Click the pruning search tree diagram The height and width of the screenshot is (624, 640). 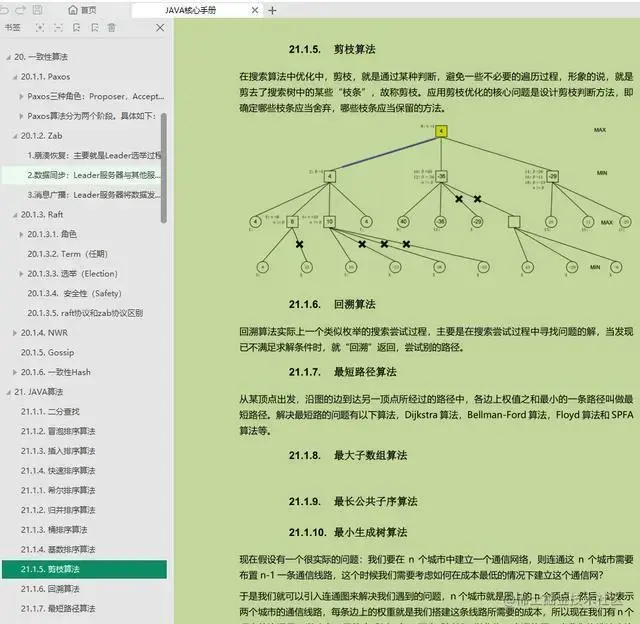click(440, 201)
